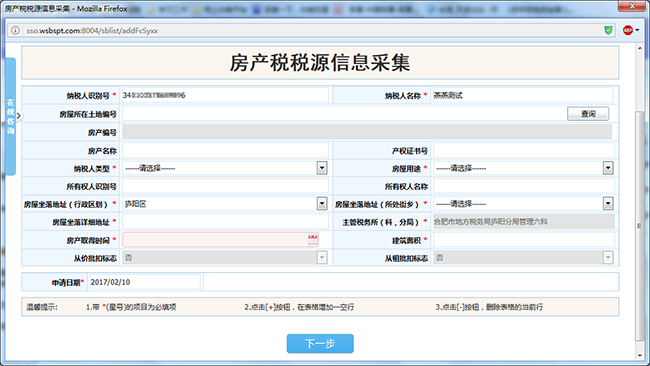Open the 纳税人类型 dropdown

click(x=322, y=168)
